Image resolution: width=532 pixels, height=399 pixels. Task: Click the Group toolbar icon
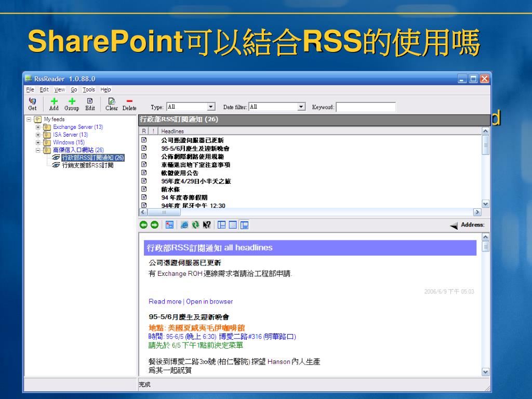coord(72,101)
